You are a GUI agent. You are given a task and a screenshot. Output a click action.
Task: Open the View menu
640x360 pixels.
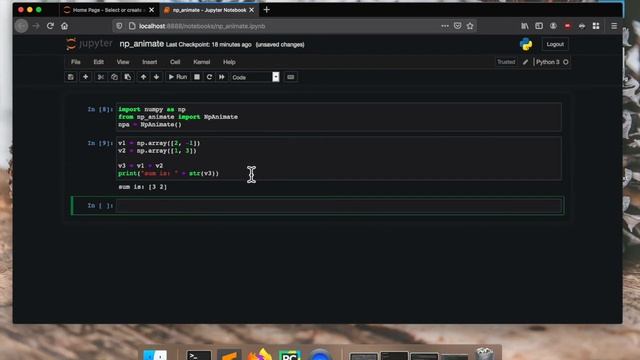pos(123,62)
